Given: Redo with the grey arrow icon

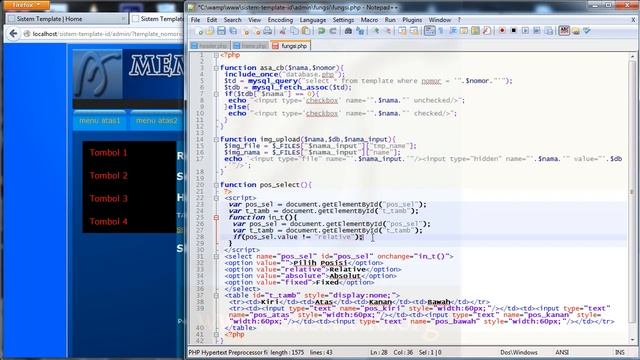Looking at the screenshot, I should pyautogui.click(x=333, y=31).
